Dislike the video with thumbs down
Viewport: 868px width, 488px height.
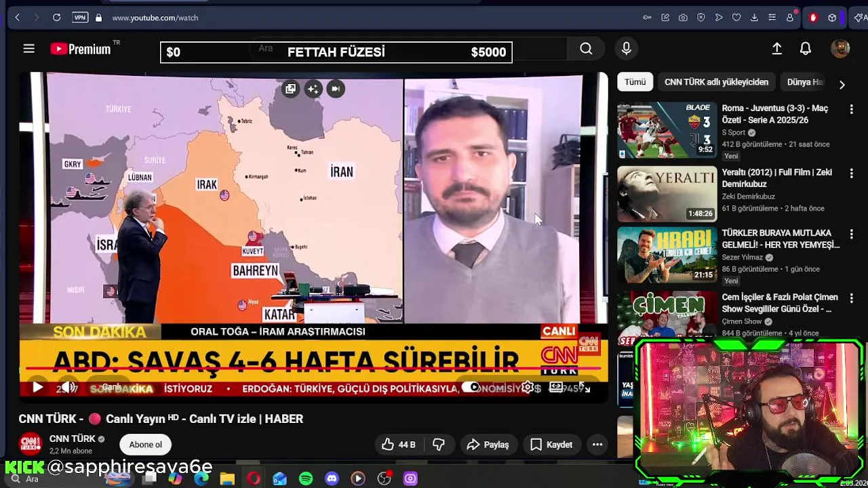point(439,445)
